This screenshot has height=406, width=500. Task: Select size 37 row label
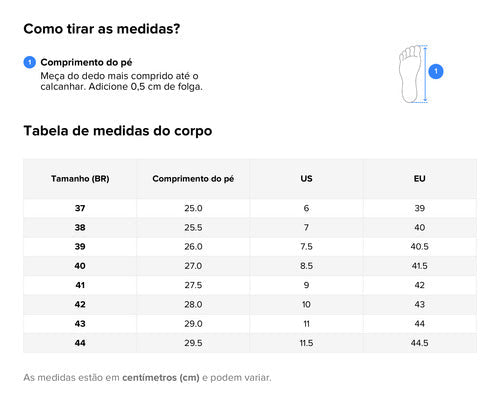pyautogui.click(x=80, y=208)
